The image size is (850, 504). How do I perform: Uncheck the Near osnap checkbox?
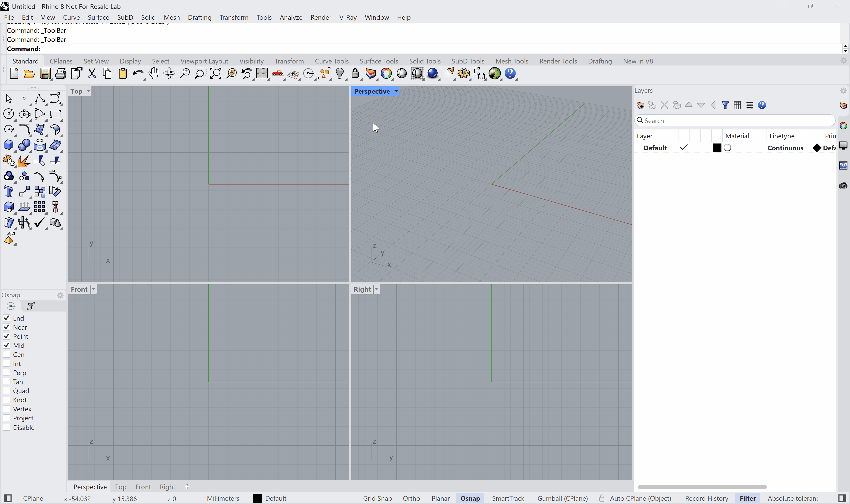pyautogui.click(x=6, y=327)
